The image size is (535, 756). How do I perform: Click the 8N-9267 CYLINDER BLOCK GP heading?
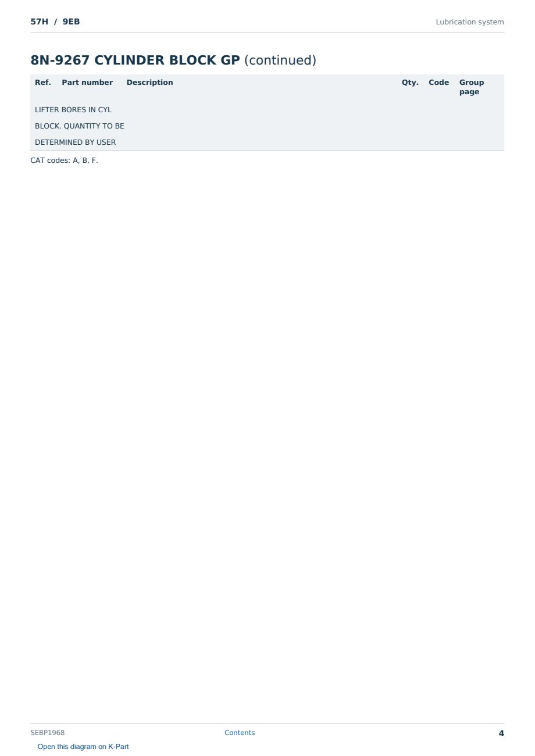click(x=135, y=60)
